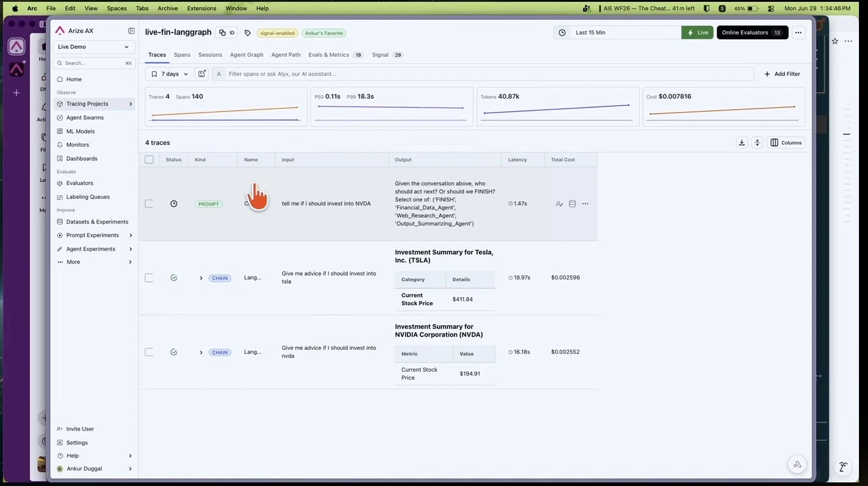The image size is (868, 486).
Task: Switch to the Sessions tab
Action: [x=210, y=55]
